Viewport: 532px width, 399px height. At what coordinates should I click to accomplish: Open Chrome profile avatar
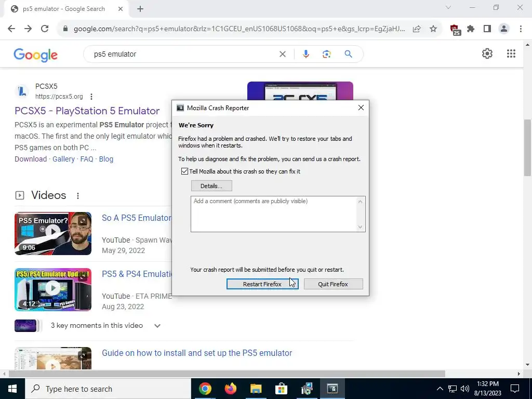(x=504, y=29)
